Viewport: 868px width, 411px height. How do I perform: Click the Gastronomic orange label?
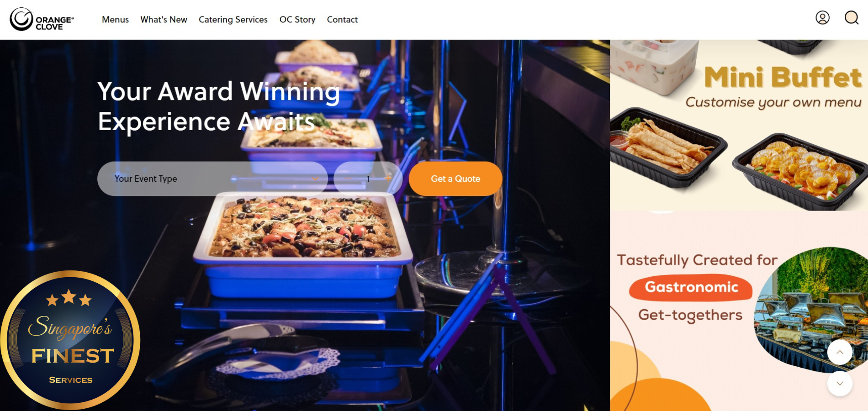coord(691,287)
